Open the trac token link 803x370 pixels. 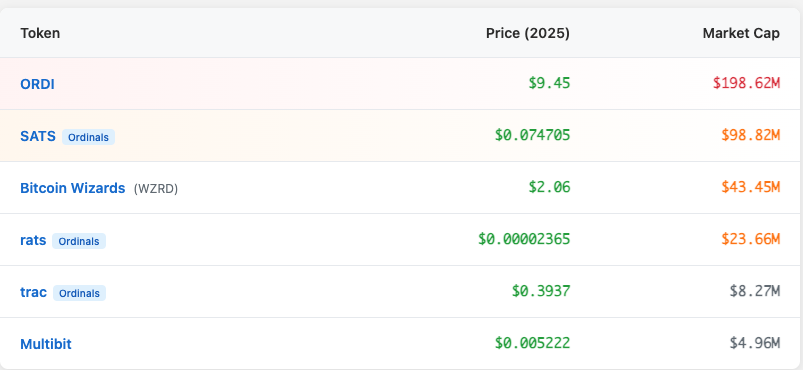point(34,293)
